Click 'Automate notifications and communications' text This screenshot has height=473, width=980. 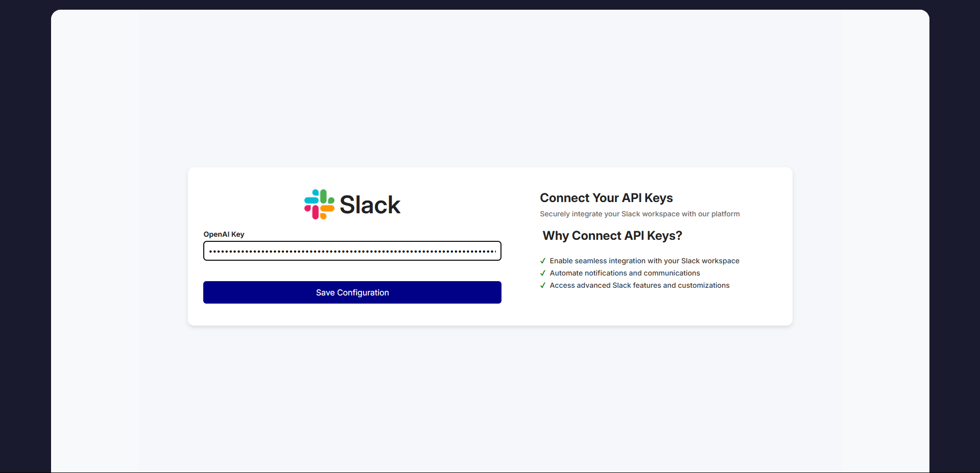(x=625, y=273)
